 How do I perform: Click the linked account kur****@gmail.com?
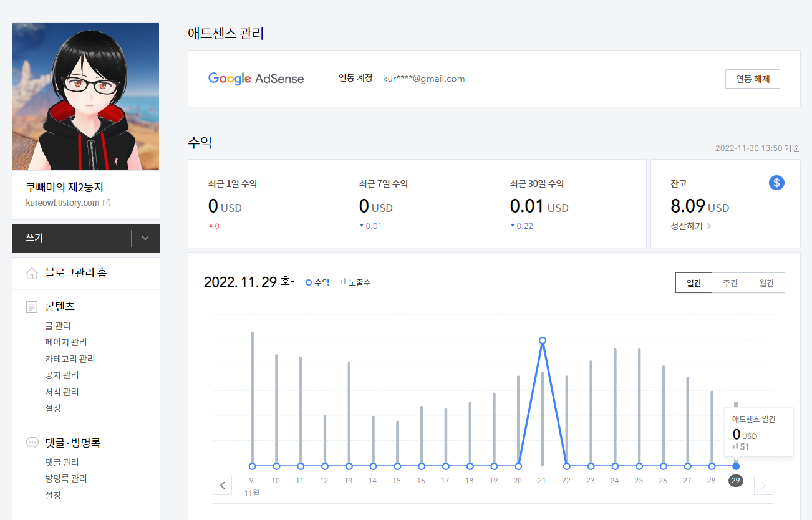pos(424,79)
